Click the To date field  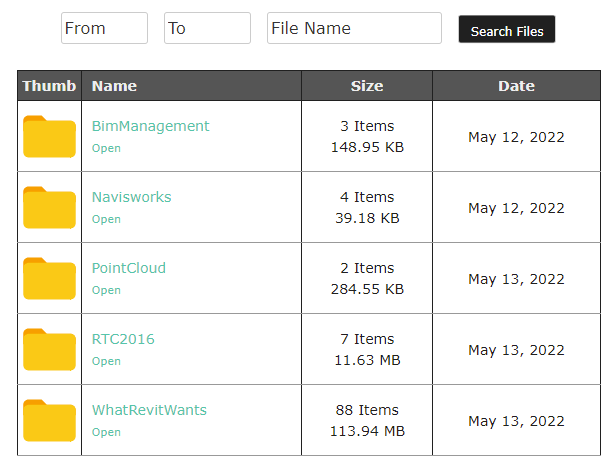tap(208, 28)
